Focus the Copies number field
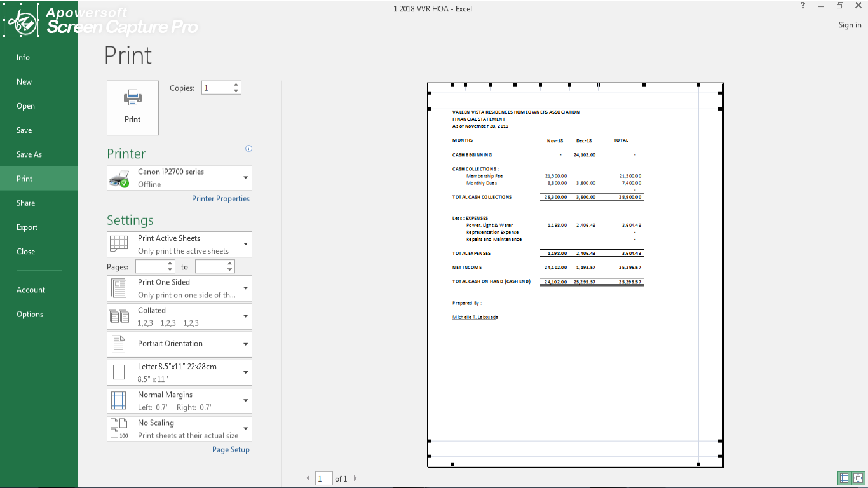868x488 pixels. pos(217,88)
